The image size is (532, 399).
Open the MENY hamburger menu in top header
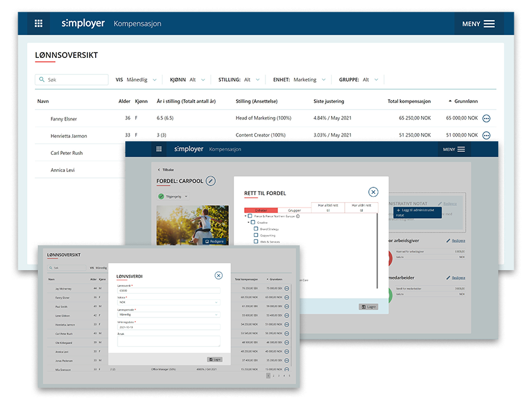(x=479, y=24)
